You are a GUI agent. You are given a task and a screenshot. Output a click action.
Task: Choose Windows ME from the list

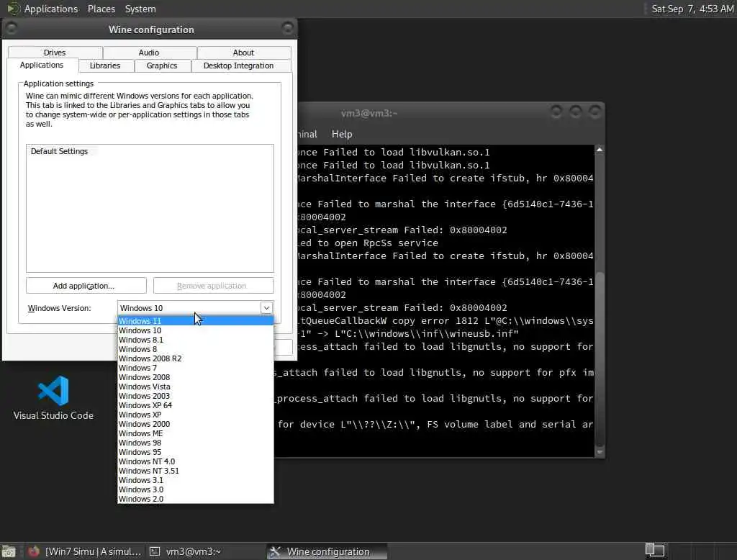(x=196, y=433)
